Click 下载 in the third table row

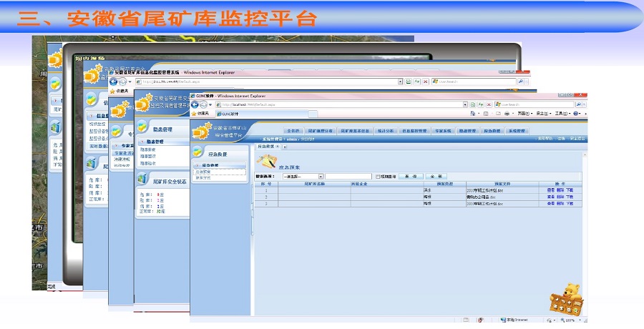pyautogui.click(x=570, y=204)
